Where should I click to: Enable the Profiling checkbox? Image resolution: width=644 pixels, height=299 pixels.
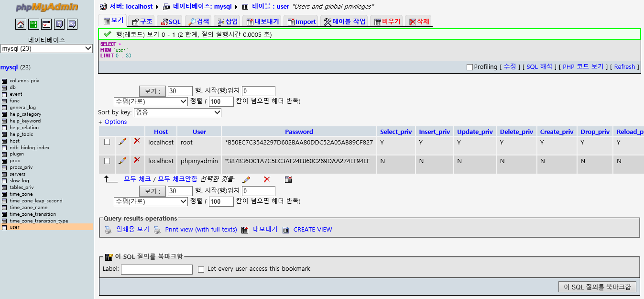(469, 67)
